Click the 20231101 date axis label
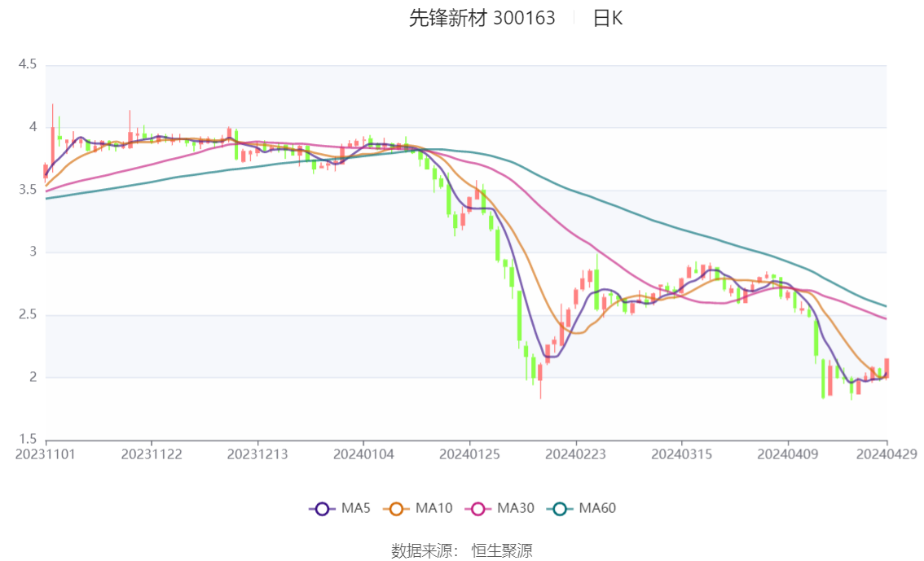This screenshot has width=924, height=561. pyautogui.click(x=46, y=454)
